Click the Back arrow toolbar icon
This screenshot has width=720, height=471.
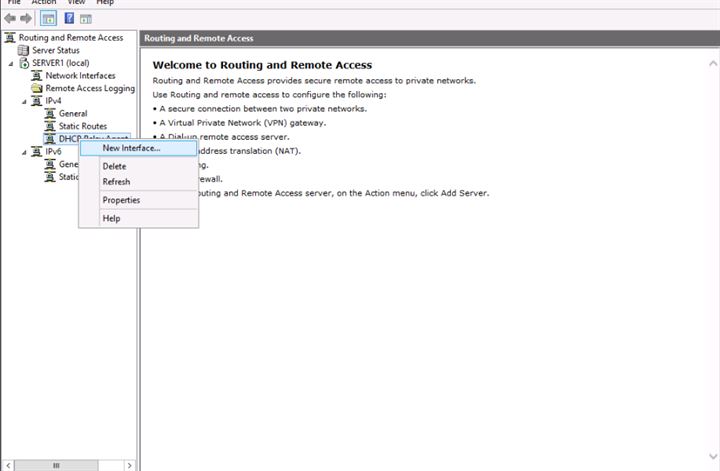(10, 19)
